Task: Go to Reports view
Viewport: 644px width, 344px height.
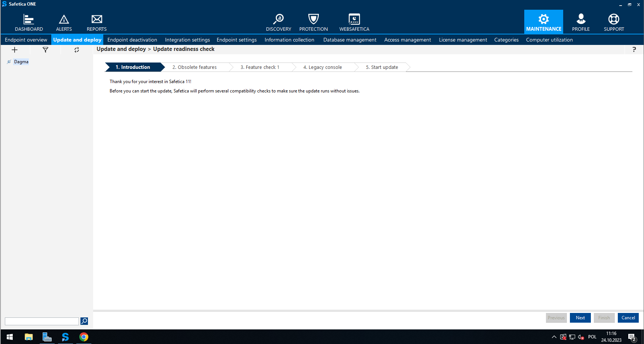Action: [97, 22]
